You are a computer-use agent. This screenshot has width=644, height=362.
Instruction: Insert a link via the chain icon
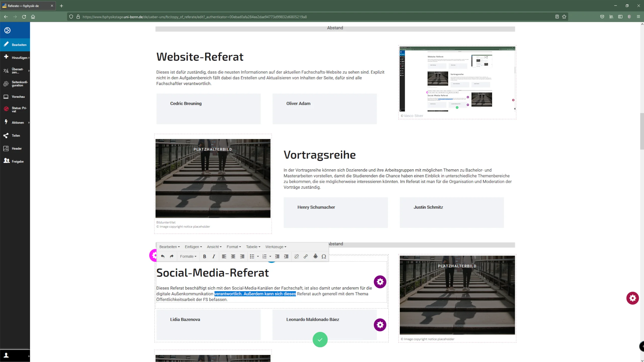click(305, 256)
